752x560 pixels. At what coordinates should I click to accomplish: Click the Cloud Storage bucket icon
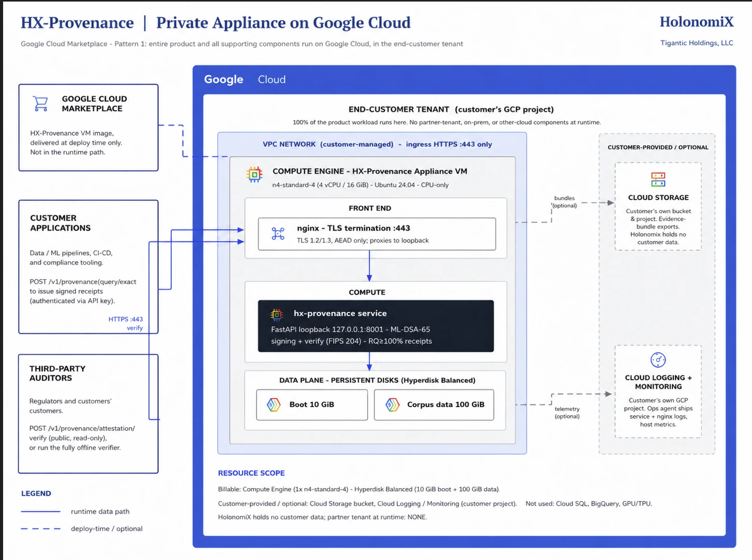[x=658, y=179]
